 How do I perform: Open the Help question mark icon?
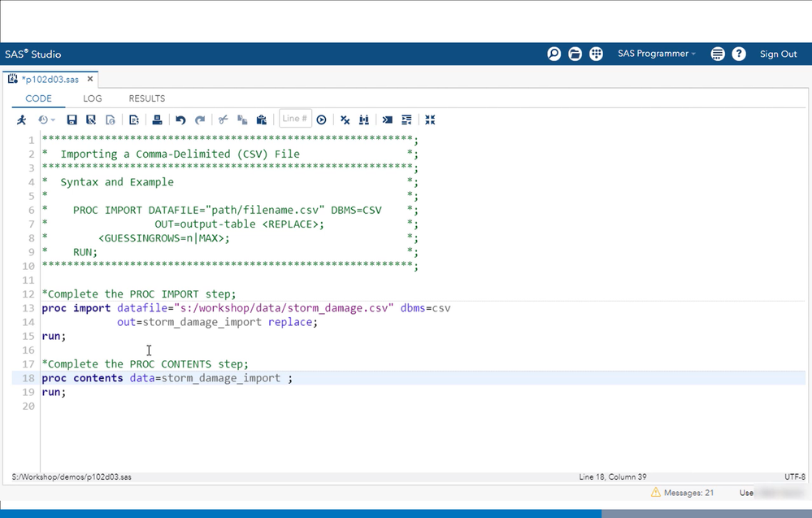pos(739,54)
